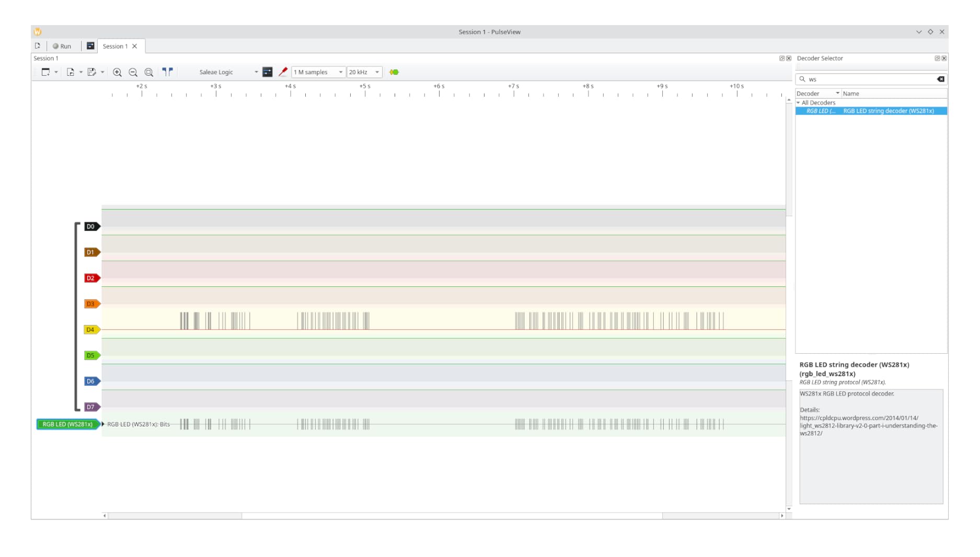This screenshot has height=557, width=980.
Task: Switch to the Session 1 tab
Action: (x=115, y=47)
